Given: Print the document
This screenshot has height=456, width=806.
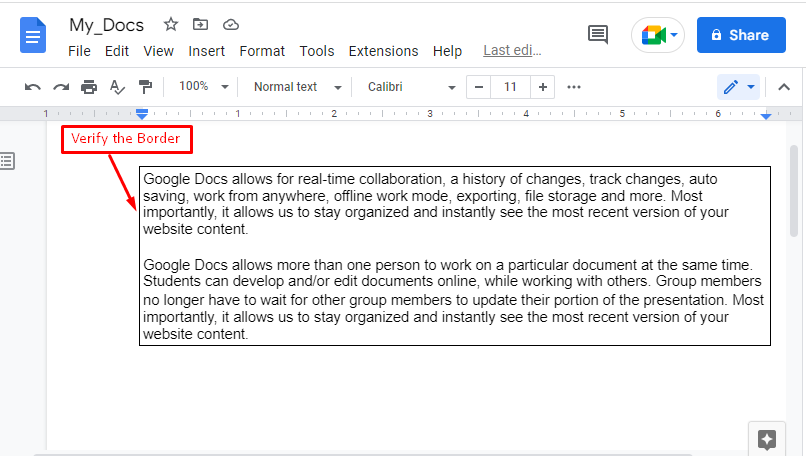Looking at the screenshot, I should coord(89,87).
